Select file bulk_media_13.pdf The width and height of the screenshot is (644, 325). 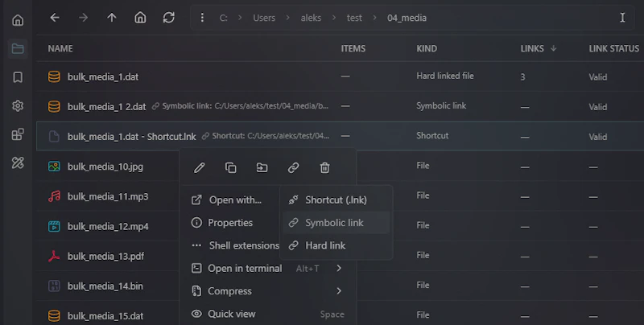[108, 256]
